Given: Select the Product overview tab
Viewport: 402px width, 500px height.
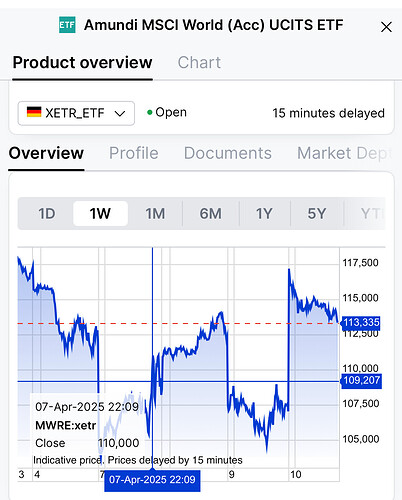Looking at the screenshot, I should pos(82,63).
